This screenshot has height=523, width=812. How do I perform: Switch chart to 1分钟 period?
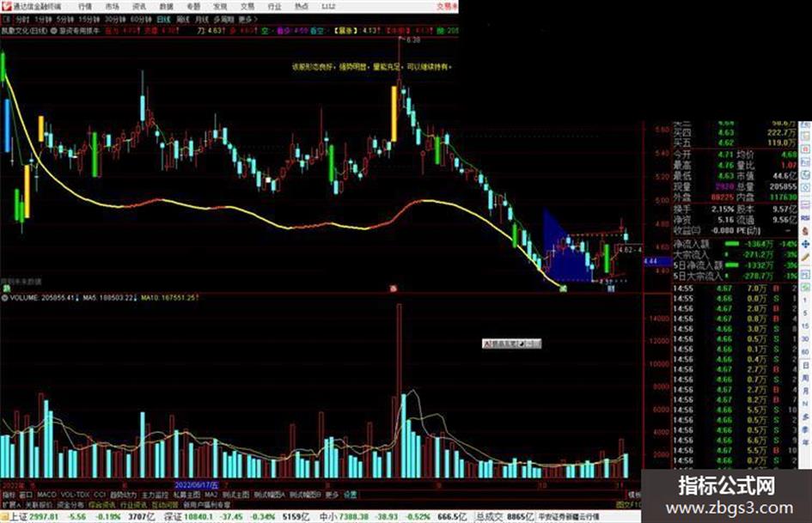tap(43, 20)
